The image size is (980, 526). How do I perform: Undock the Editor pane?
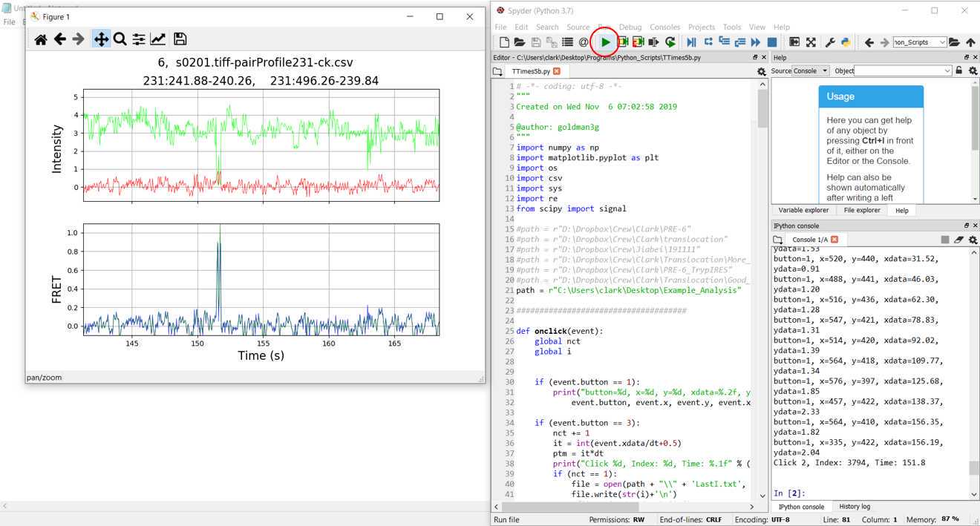tap(756, 57)
